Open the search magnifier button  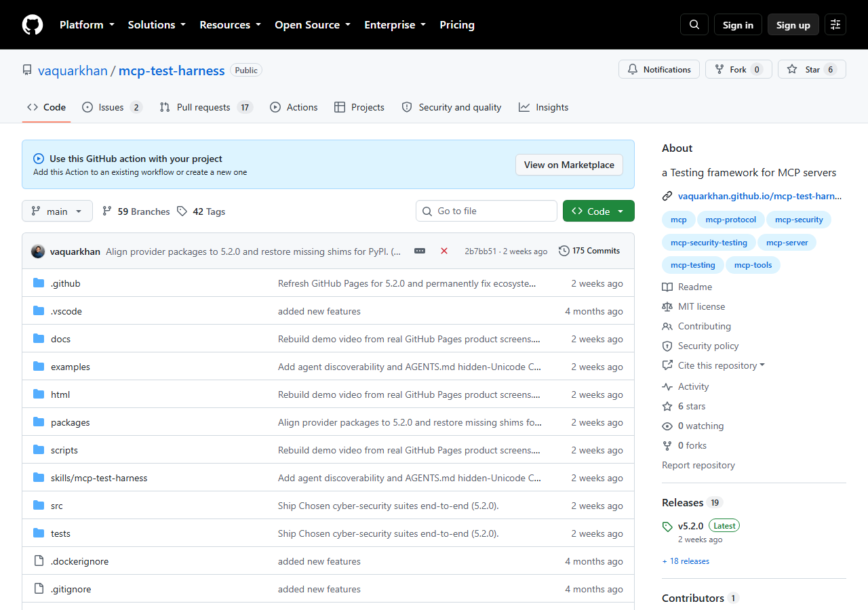click(x=694, y=25)
